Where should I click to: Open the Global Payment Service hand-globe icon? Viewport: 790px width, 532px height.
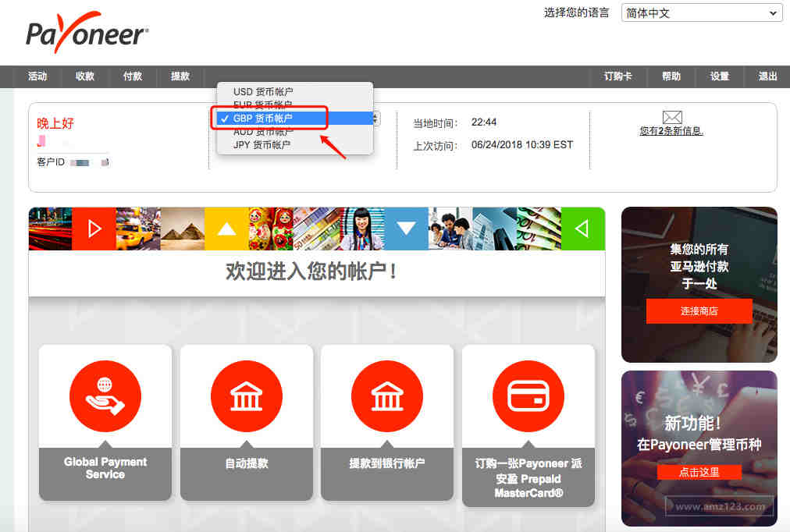coord(105,396)
